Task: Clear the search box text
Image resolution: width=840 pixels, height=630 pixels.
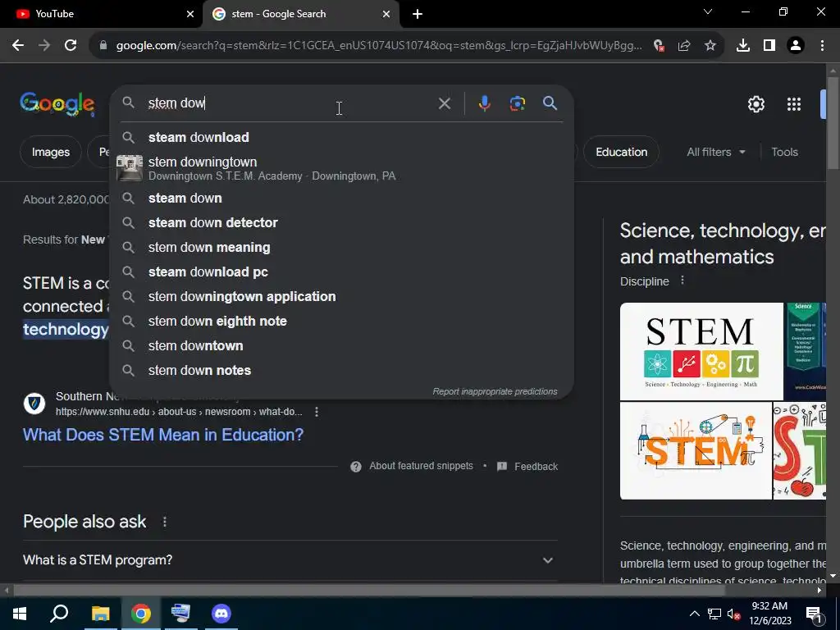Action: pos(444,103)
